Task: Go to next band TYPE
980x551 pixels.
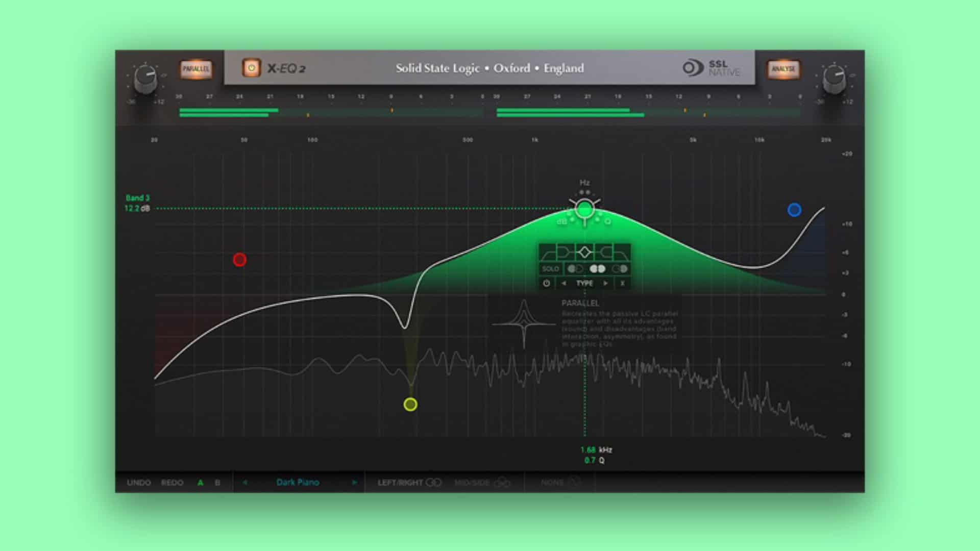Action: coord(605,283)
